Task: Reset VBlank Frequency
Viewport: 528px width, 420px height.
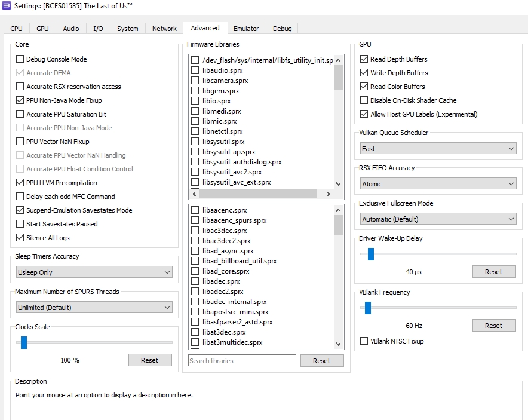Action: (x=493, y=326)
